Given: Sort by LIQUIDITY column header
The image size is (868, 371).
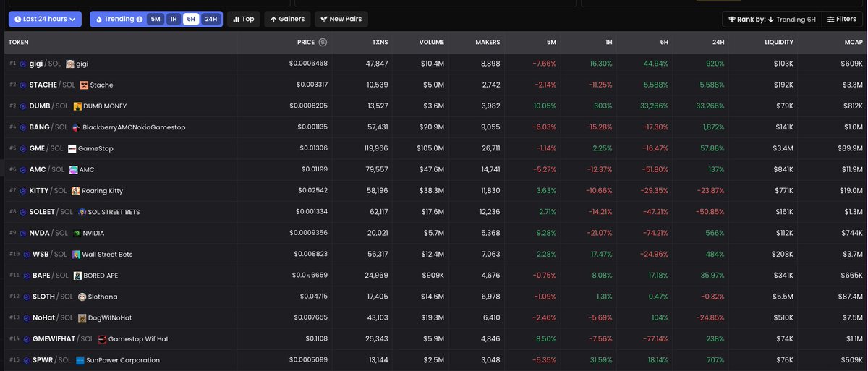Looking at the screenshot, I should pyautogui.click(x=778, y=43).
